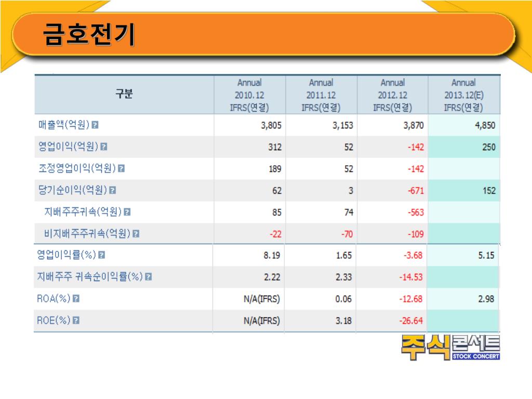Click the ROE(%) row label
532x399 pixels.
pyautogui.click(x=54, y=320)
